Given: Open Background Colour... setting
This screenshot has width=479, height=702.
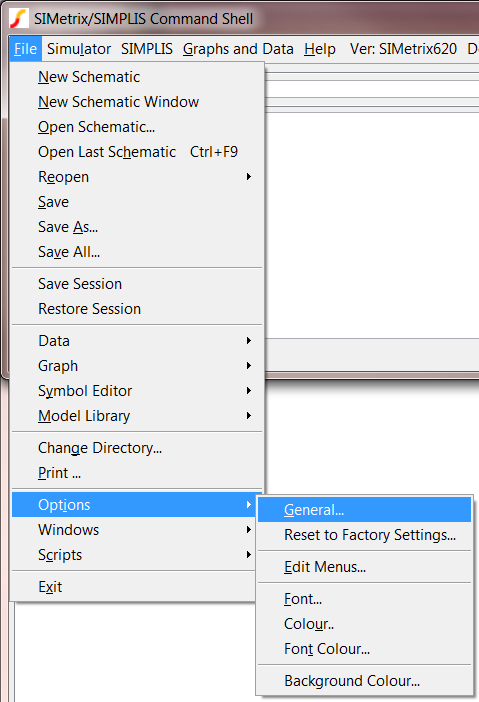Looking at the screenshot, I should coord(364,681).
